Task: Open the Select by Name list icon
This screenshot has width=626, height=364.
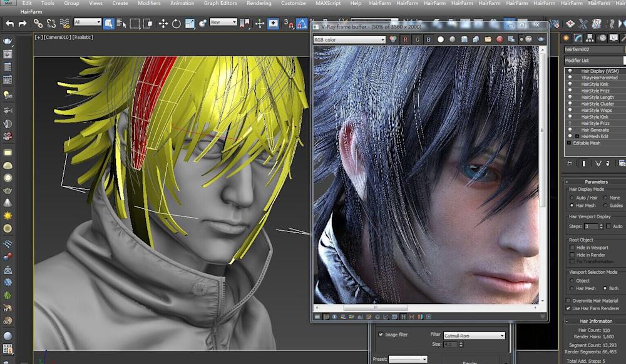Action: tap(121, 24)
